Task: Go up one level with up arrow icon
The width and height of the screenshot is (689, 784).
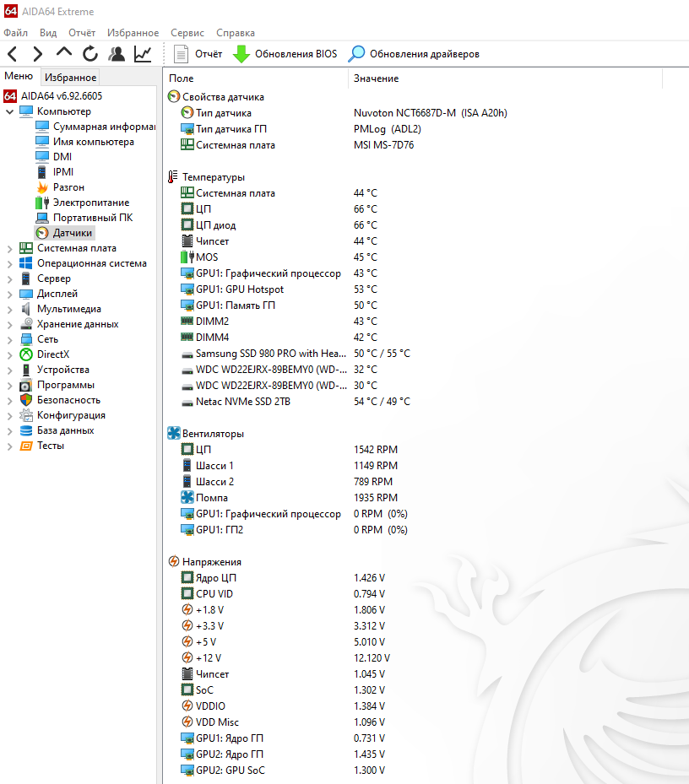Action: tap(64, 52)
